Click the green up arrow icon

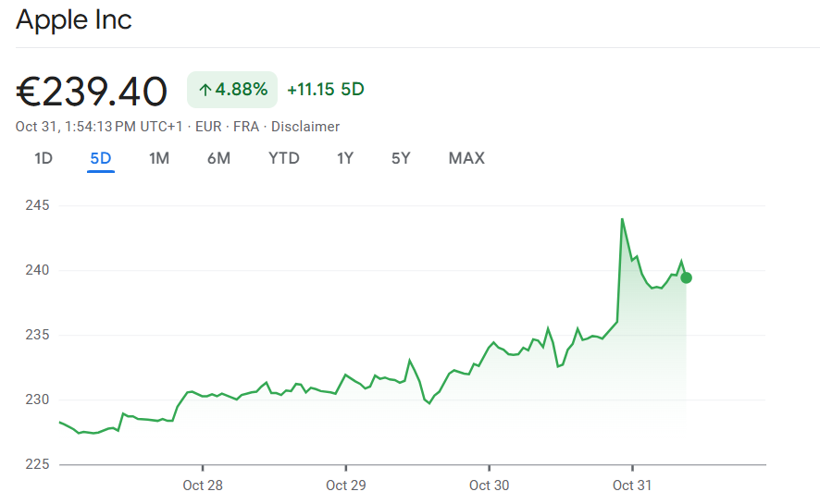(205, 90)
